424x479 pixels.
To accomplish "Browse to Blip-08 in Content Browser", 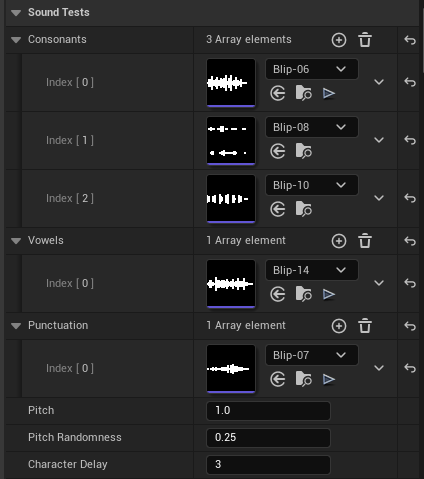I will [x=304, y=151].
